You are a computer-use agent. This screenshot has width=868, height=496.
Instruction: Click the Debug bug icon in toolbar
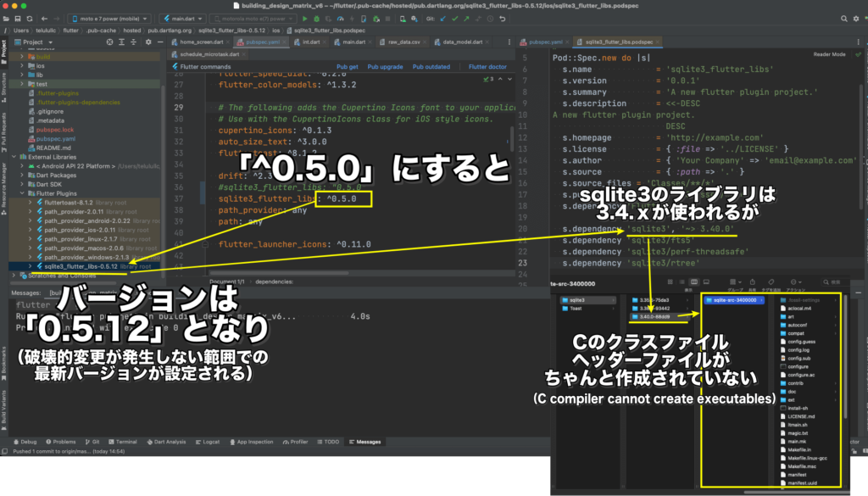pyautogui.click(x=317, y=19)
